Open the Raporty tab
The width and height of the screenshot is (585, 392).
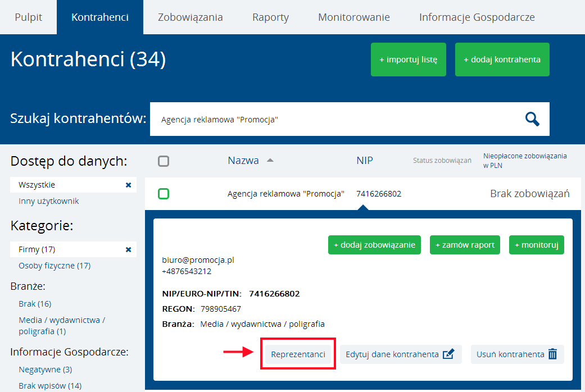tap(270, 17)
